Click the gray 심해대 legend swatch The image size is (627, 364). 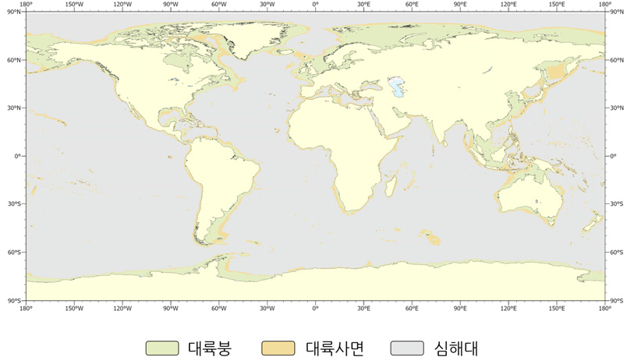point(407,348)
